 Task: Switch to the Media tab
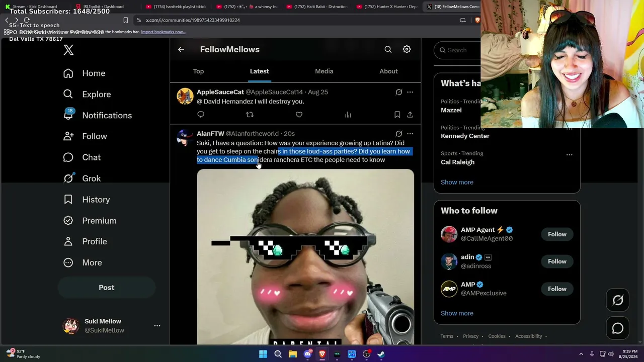[x=324, y=71]
